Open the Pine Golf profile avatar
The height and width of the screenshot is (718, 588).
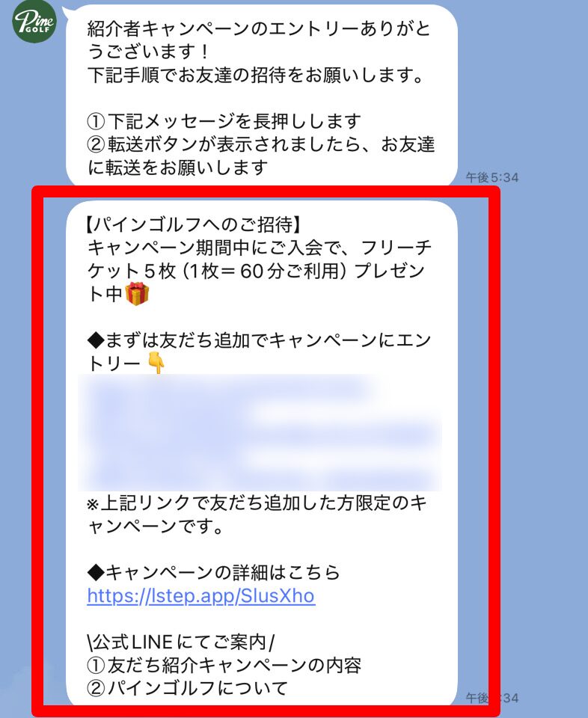pos(34,21)
